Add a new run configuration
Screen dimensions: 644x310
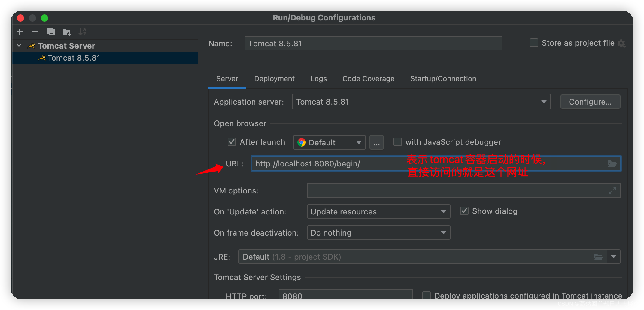pos(20,32)
